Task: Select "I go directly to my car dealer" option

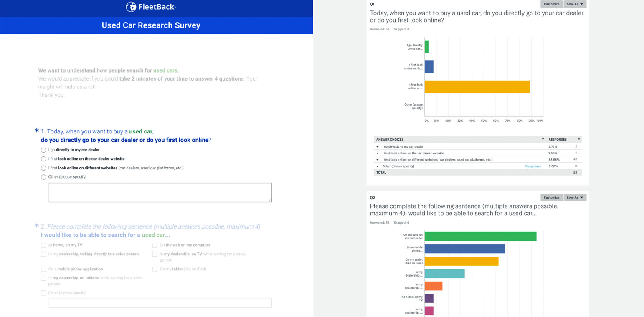Action: coord(43,150)
